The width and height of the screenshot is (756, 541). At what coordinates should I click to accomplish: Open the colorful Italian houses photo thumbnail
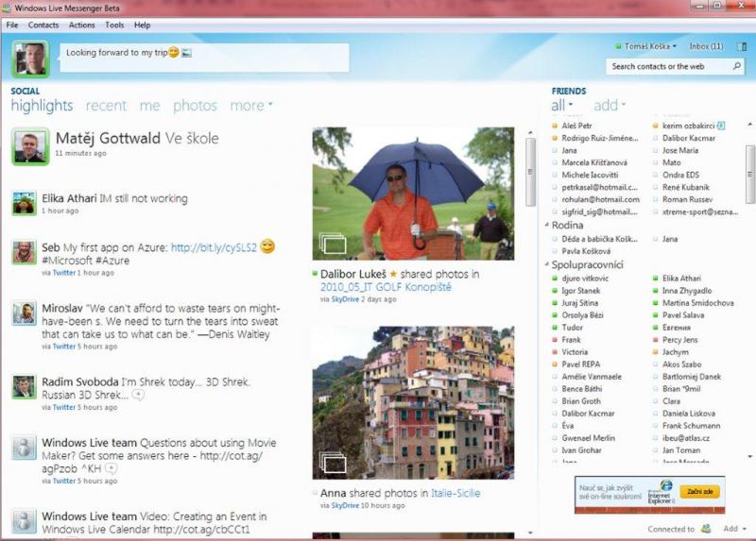click(413, 403)
